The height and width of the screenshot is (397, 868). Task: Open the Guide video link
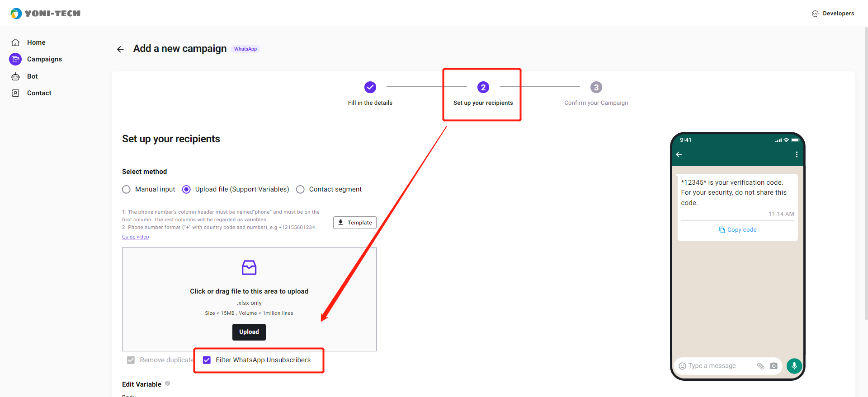(x=136, y=237)
